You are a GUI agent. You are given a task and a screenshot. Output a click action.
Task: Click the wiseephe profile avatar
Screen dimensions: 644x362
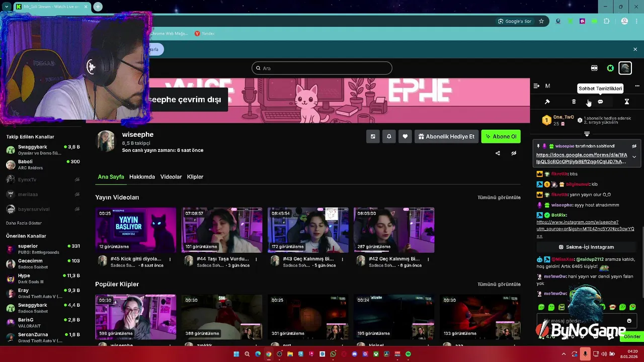[106, 141]
